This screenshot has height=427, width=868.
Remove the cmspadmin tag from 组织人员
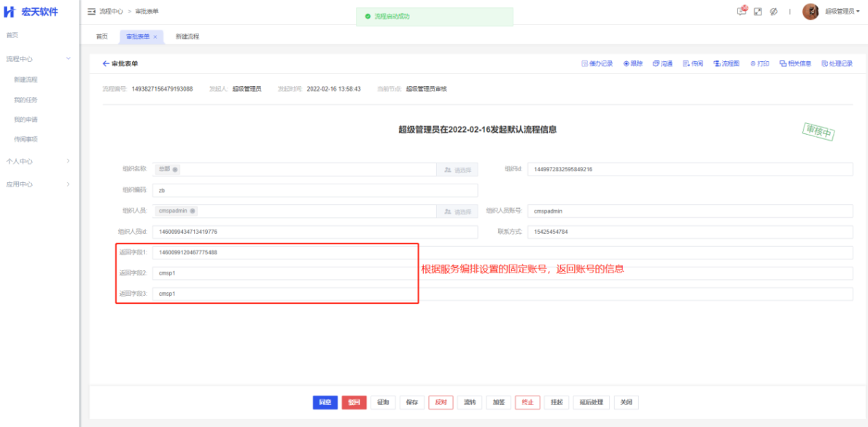click(x=192, y=211)
